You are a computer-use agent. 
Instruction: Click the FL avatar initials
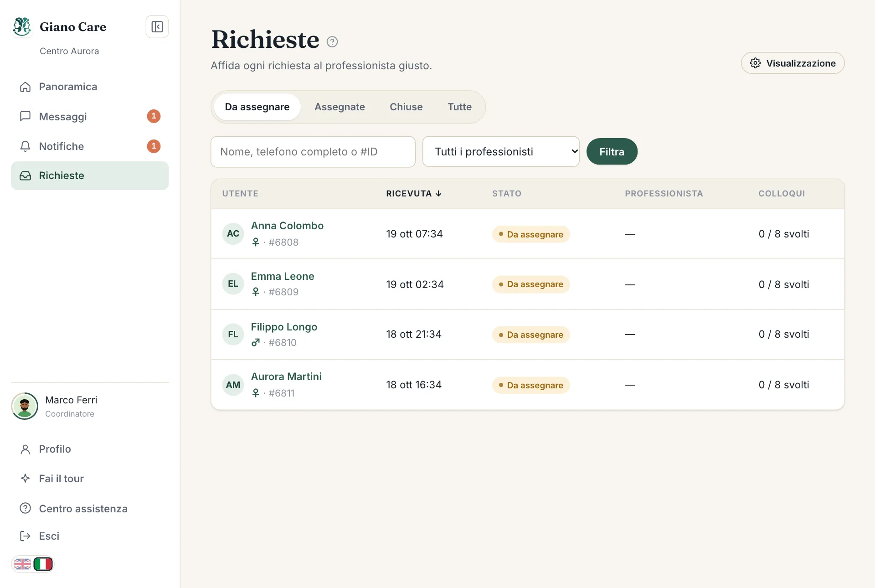pyautogui.click(x=233, y=335)
